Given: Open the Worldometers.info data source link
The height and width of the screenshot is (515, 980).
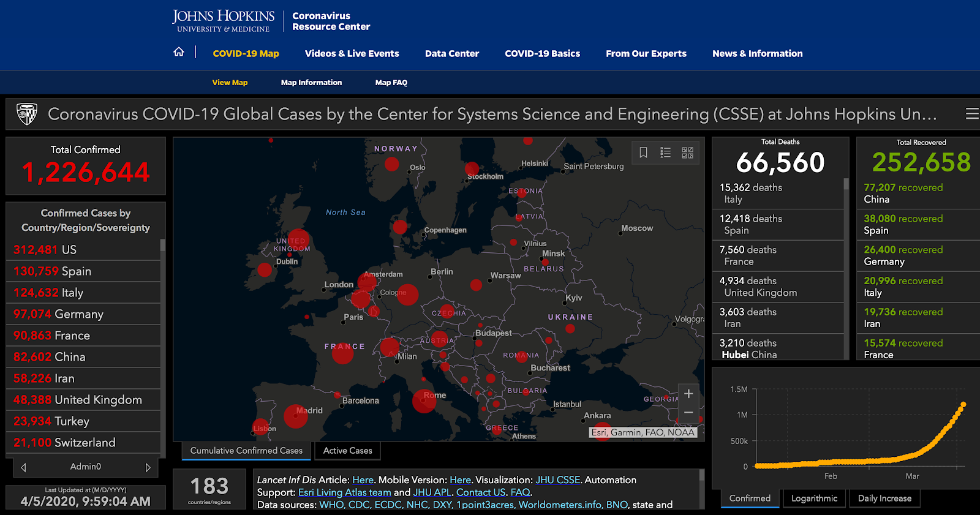Looking at the screenshot, I should [x=560, y=505].
